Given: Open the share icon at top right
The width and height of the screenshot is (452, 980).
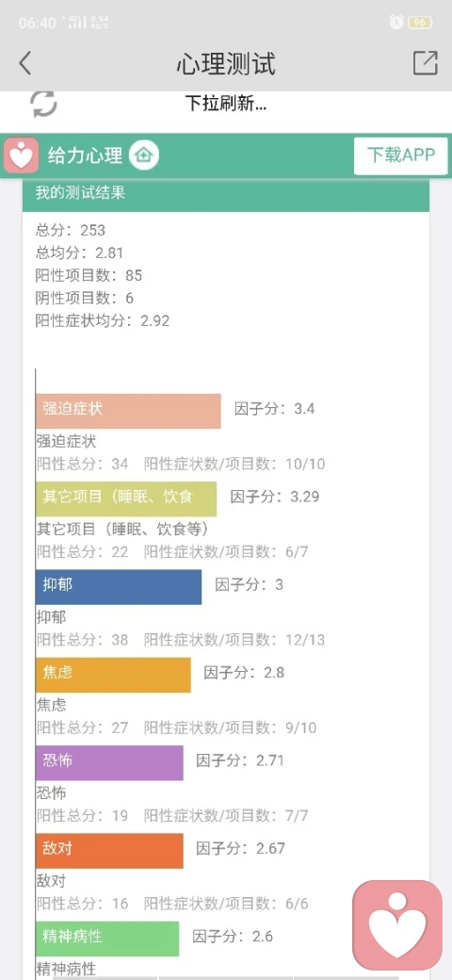Looking at the screenshot, I should click(425, 62).
